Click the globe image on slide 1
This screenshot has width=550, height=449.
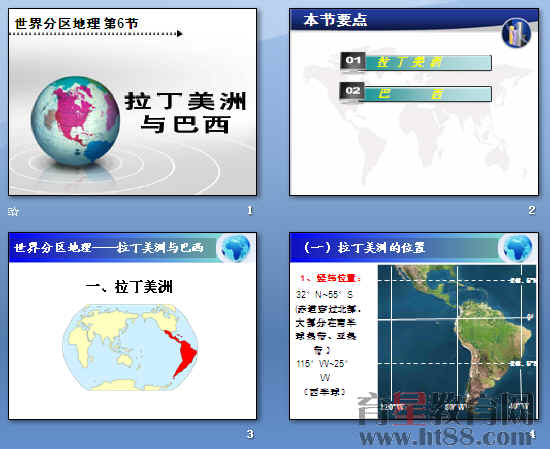pyautogui.click(x=75, y=121)
